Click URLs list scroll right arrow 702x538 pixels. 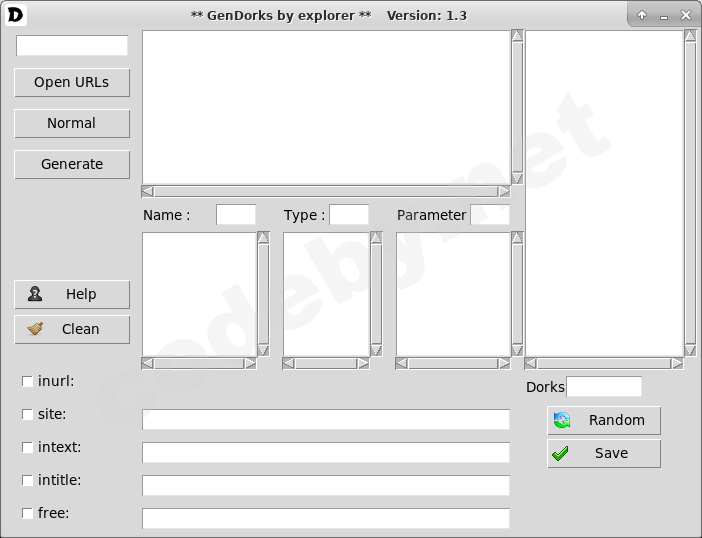(x=505, y=192)
